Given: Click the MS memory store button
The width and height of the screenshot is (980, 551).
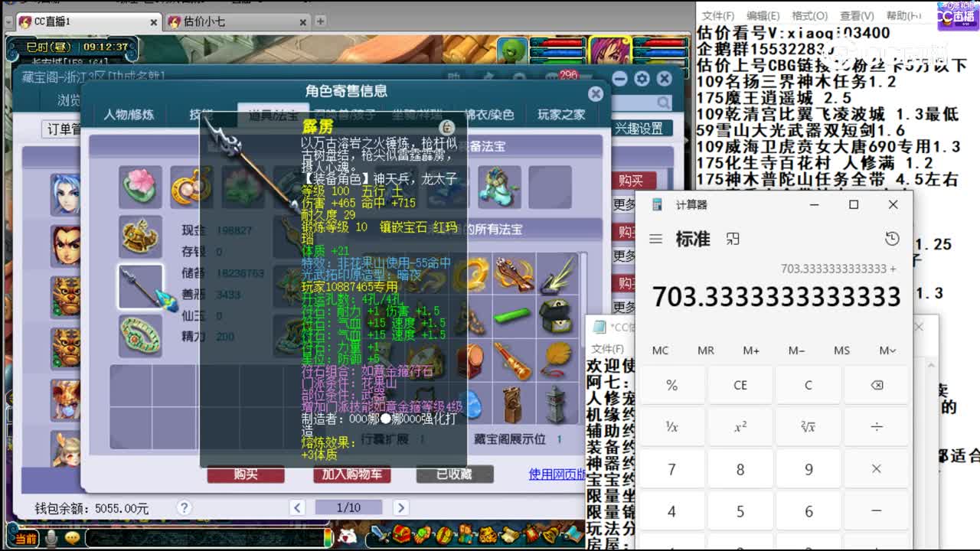Looking at the screenshot, I should (842, 350).
